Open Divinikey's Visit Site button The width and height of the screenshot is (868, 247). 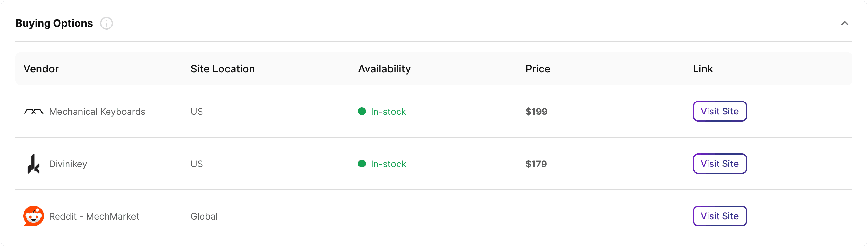719,164
